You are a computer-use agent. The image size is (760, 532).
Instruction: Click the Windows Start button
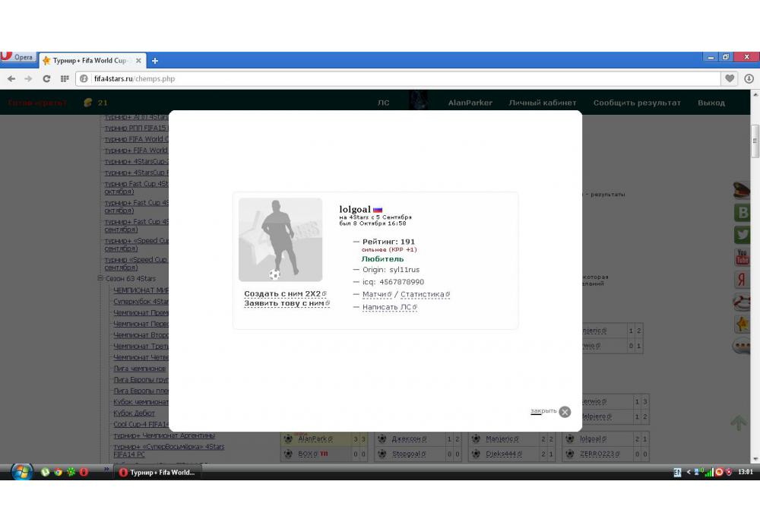pyautogui.click(x=22, y=472)
